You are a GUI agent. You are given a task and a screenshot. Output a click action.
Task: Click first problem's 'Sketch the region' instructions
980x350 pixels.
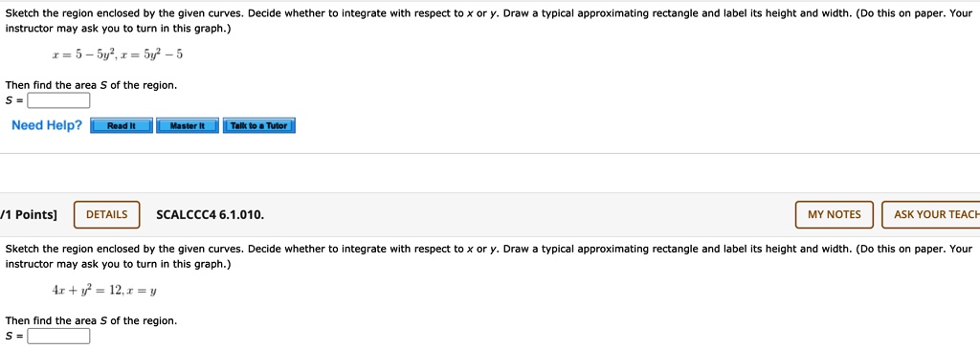(x=489, y=21)
